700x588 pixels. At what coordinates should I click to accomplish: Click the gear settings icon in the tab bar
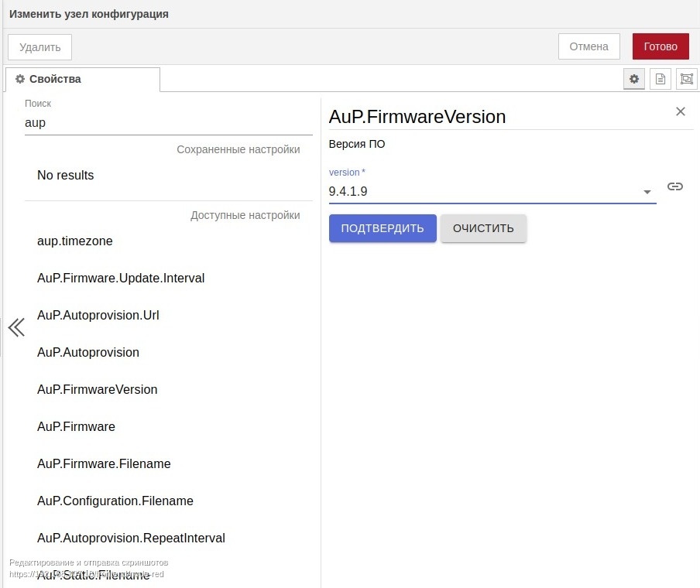[x=634, y=79]
